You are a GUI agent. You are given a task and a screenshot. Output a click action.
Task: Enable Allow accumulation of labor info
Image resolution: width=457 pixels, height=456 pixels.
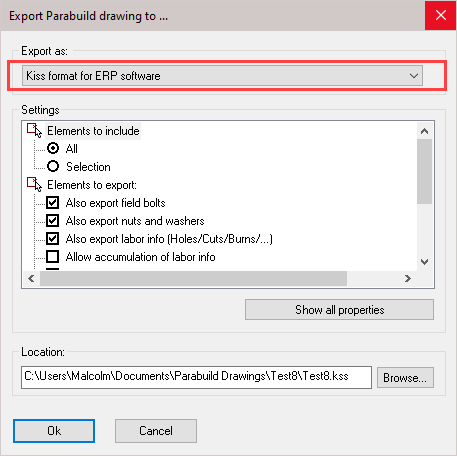coord(53,257)
